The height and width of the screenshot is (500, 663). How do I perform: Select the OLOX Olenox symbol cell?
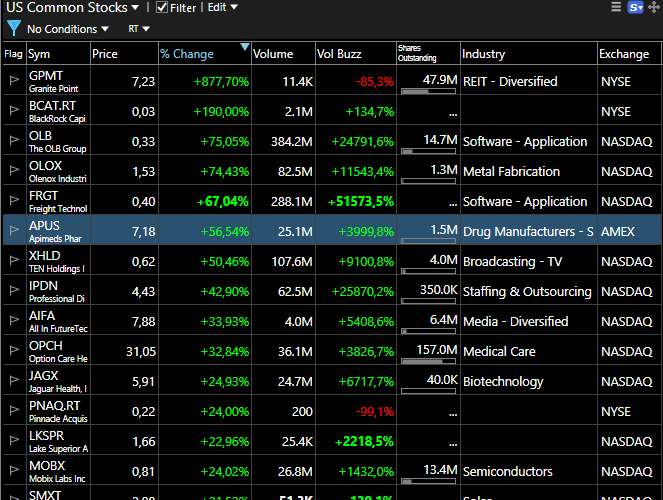(58, 170)
